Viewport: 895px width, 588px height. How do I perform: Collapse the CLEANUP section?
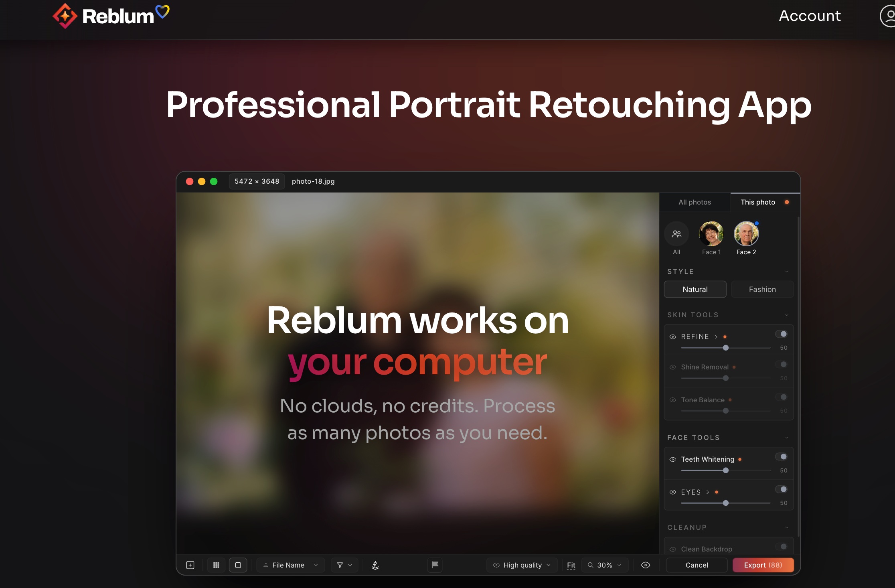[787, 527]
